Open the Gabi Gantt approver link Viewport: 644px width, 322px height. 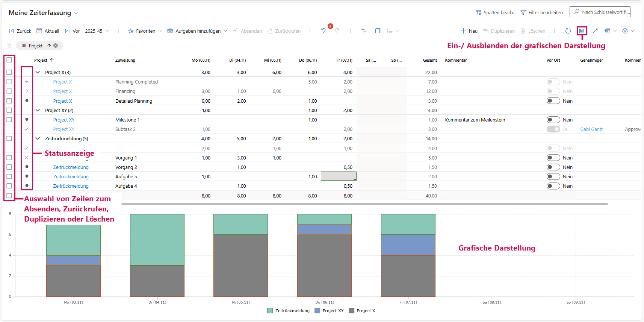591,129
